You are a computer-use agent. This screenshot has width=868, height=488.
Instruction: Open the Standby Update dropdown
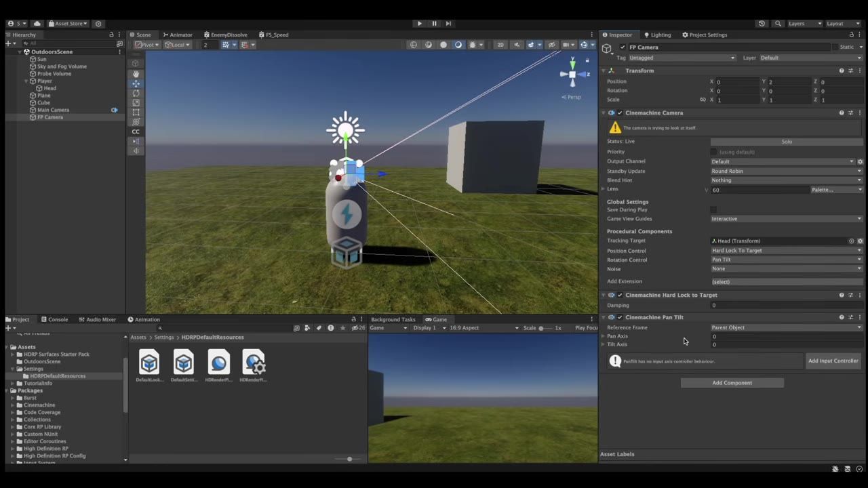(x=787, y=171)
